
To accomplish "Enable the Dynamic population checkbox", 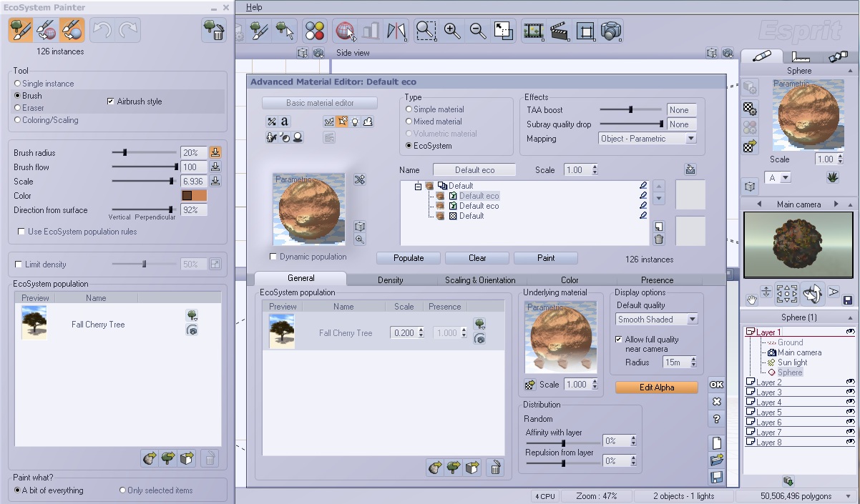I will 273,257.
